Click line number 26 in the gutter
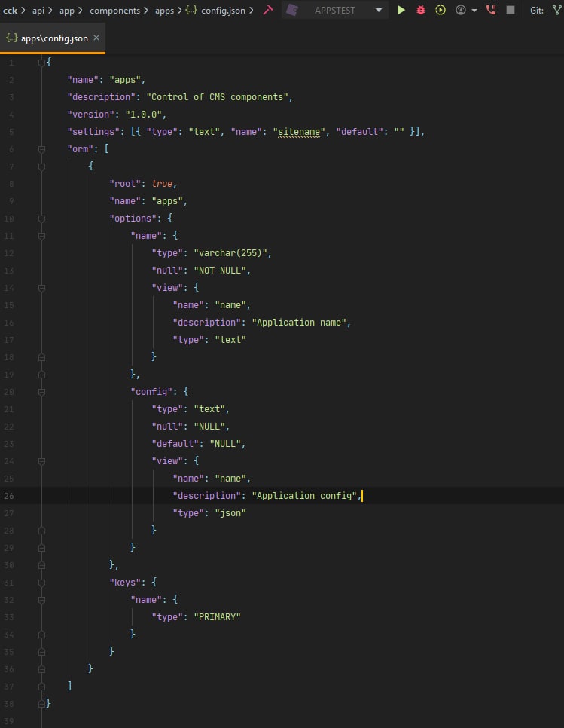564x728 pixels. (9, 496)
